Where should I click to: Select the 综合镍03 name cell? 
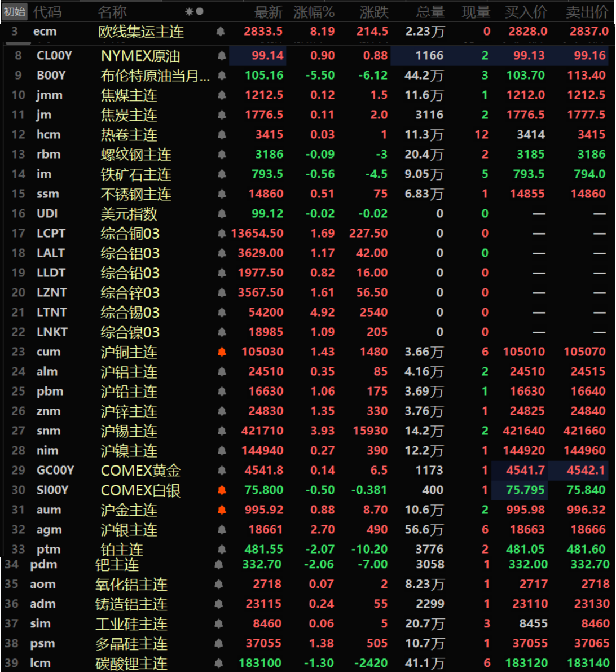coord(130,332)
